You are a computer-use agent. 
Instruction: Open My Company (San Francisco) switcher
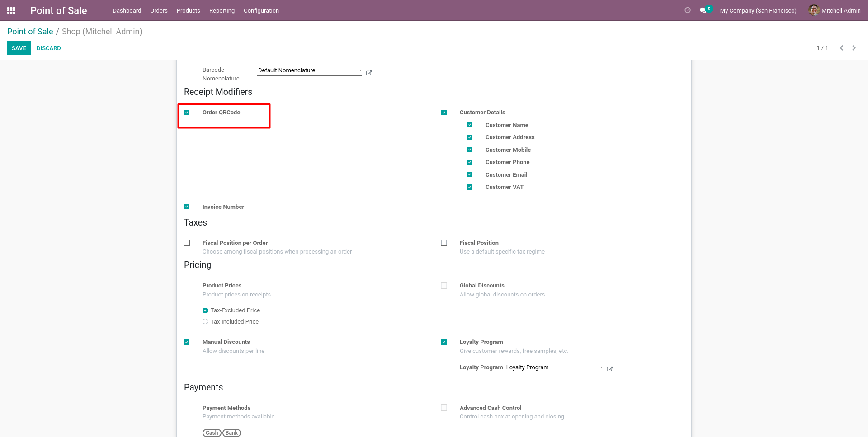[758, 10]
